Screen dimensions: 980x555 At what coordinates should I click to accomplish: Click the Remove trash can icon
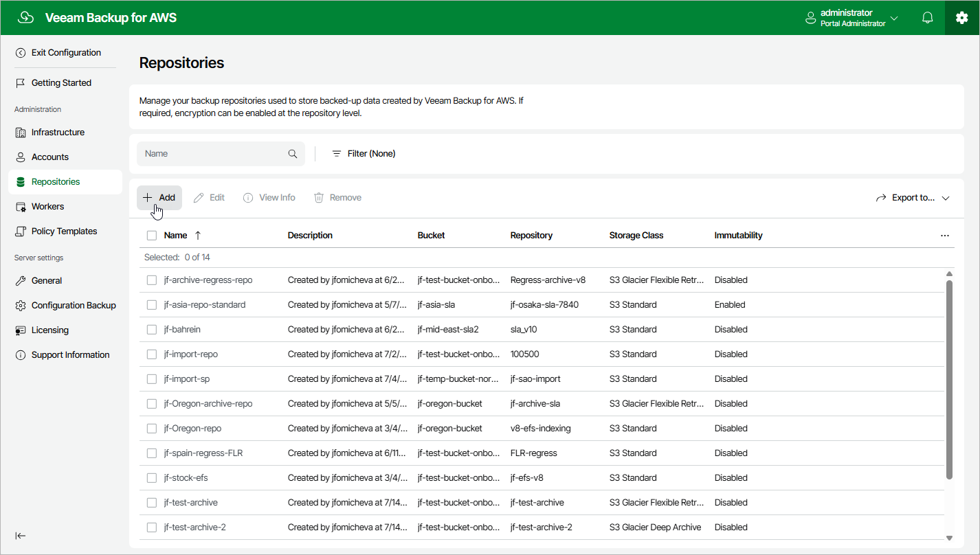pyautogui.click(x=319, y=198)
